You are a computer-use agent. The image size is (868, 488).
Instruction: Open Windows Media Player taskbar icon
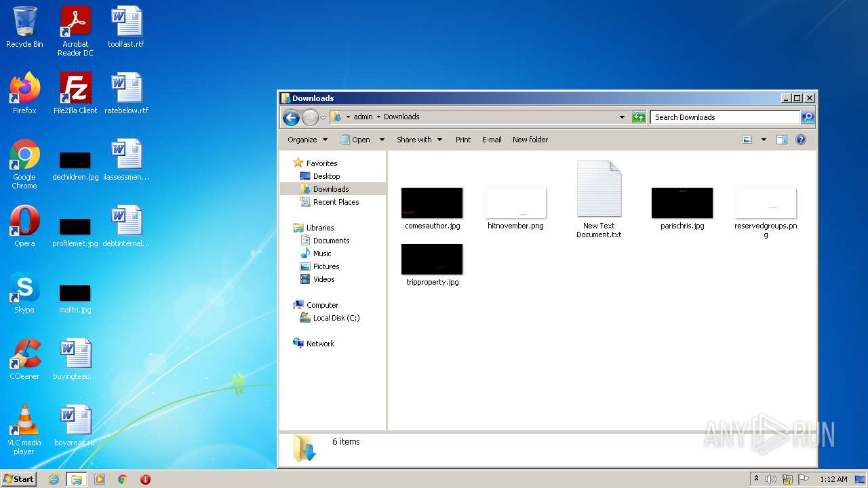pyautogui.click(x=100, y=479)
